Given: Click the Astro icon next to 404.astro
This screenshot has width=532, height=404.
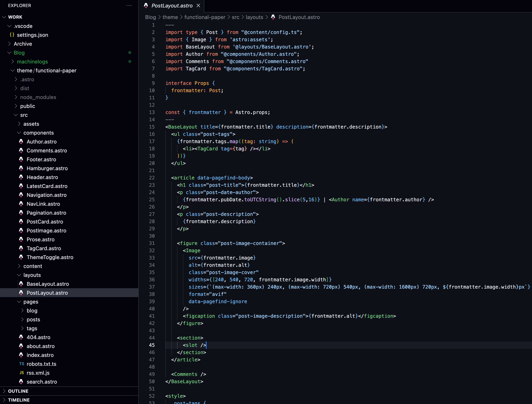Looking at the screenshot, I should 21,337.
